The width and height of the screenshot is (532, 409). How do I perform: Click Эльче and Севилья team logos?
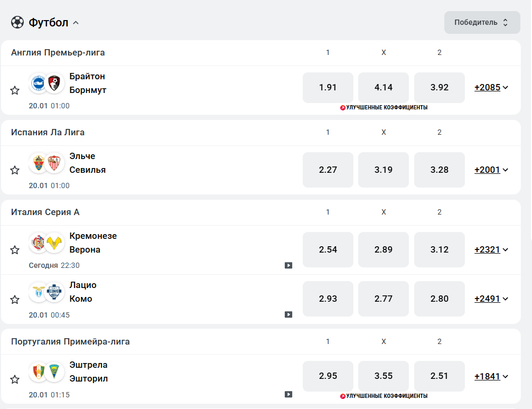click(46, 163)
